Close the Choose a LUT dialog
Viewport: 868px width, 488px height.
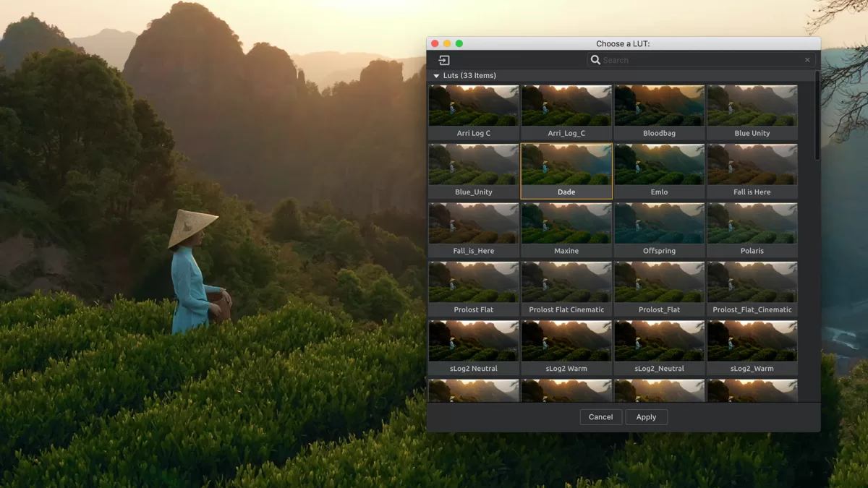[x=435, y=43]
